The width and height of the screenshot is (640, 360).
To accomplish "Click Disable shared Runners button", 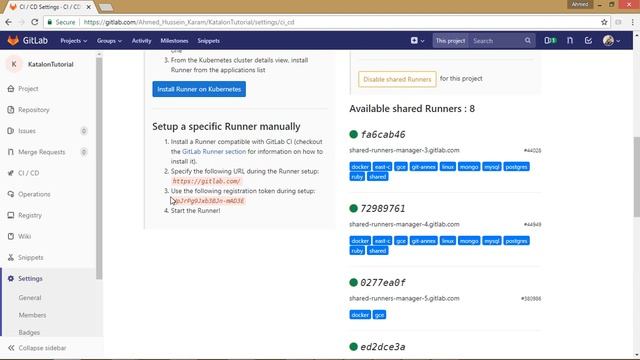I will coord(397,79).
